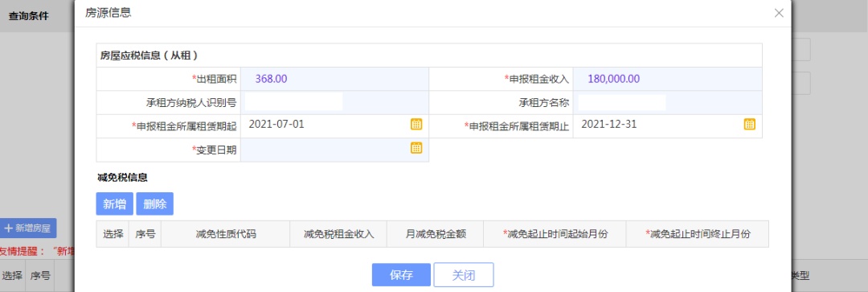
Task: Click the 选择 column header in 减免税 table
Action: [x=113, y=234]
